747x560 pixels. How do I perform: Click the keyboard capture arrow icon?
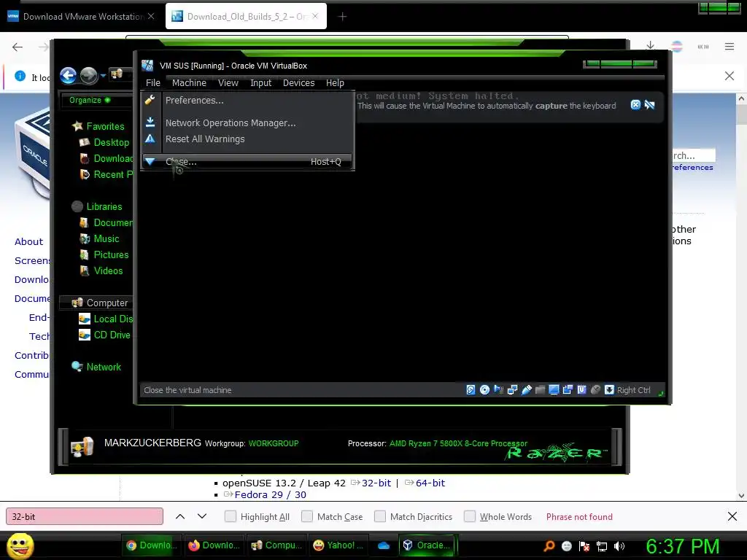tap(609, 390)
